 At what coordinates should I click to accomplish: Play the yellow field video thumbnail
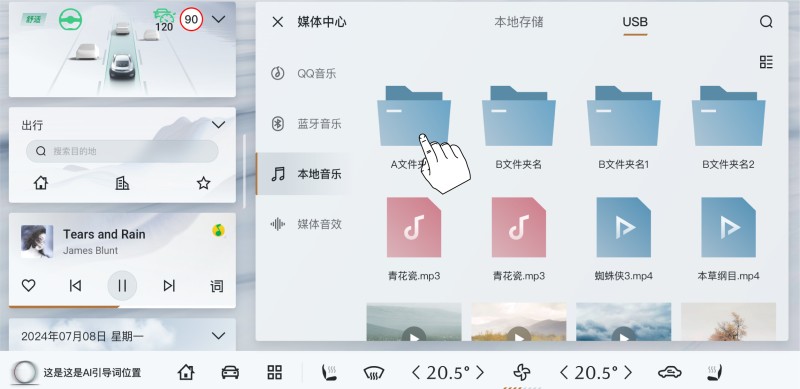518,322
